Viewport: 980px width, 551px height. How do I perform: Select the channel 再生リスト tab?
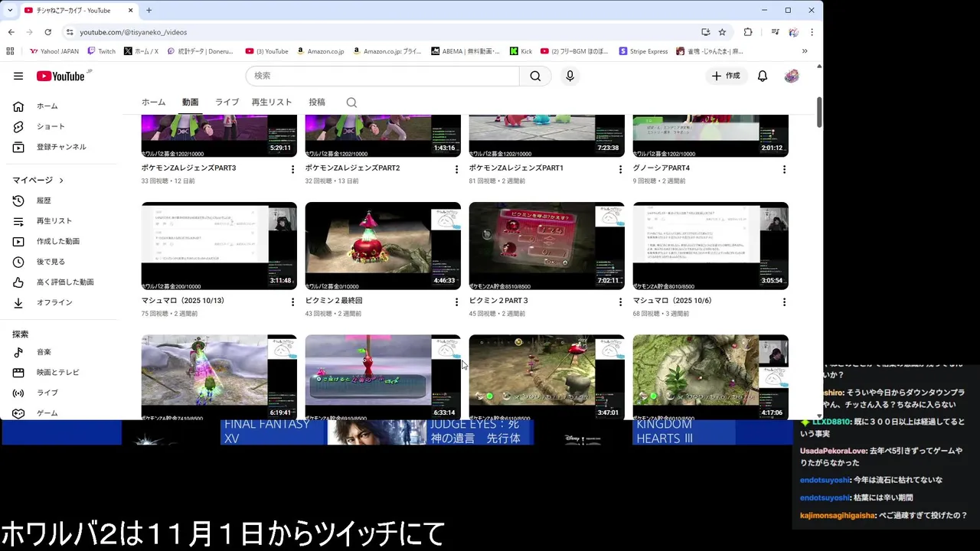pyautogui.click(x=272, y=102)
